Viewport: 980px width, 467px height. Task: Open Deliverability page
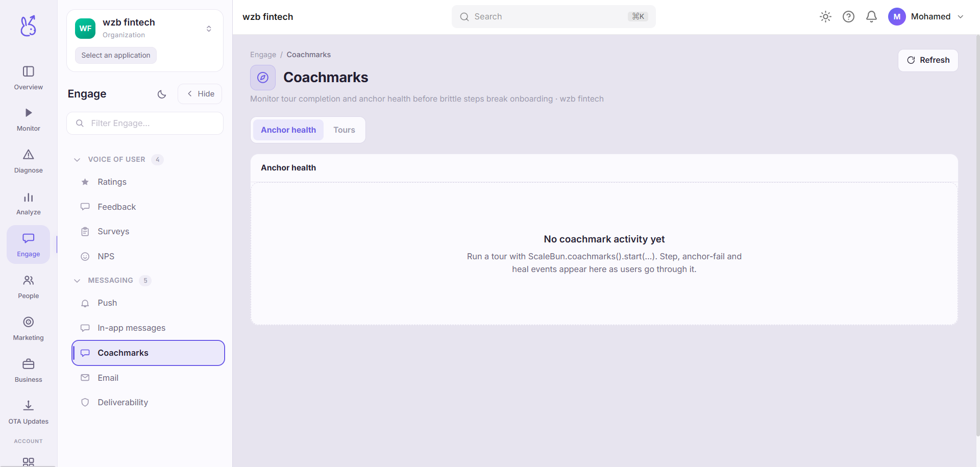tap(148, 402)
